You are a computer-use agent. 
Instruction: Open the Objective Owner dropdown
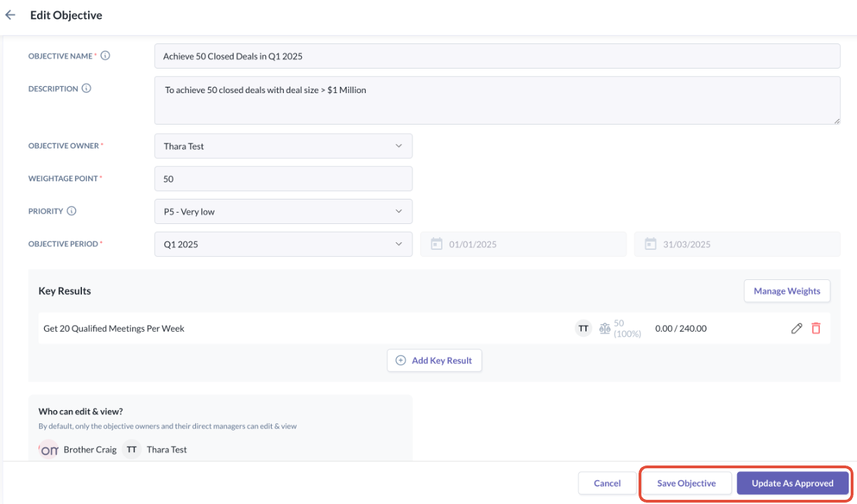pos(284,146)
